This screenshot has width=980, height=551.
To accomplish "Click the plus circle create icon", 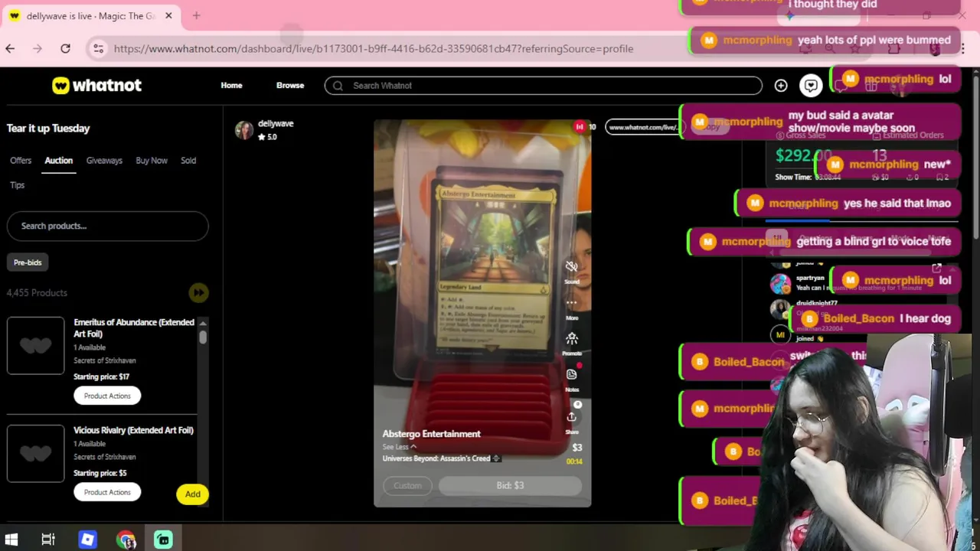I will coord(780,86).
